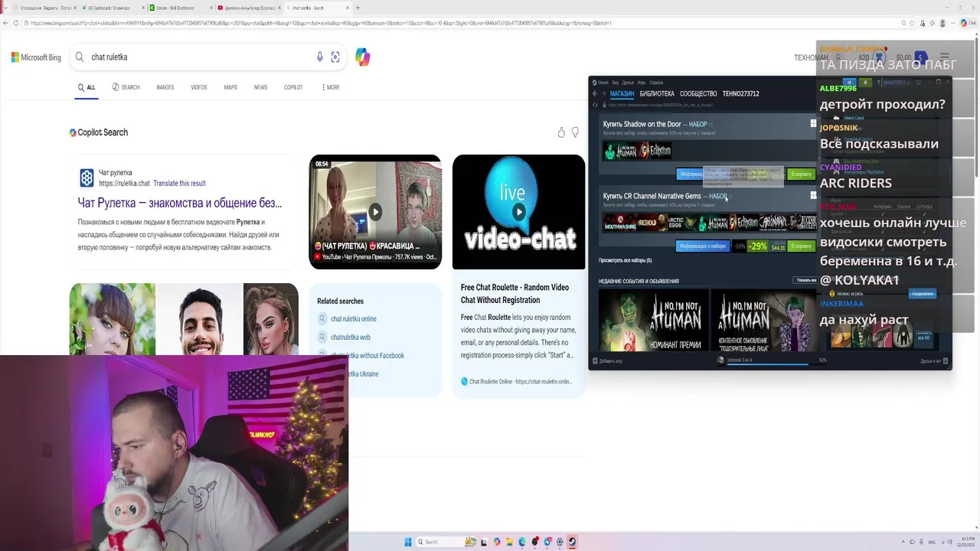980x551 pixels.
Task: Open НОМИНАНТ ПРЕМИИ news thumbnail in Steam
Action: [653, 320]
